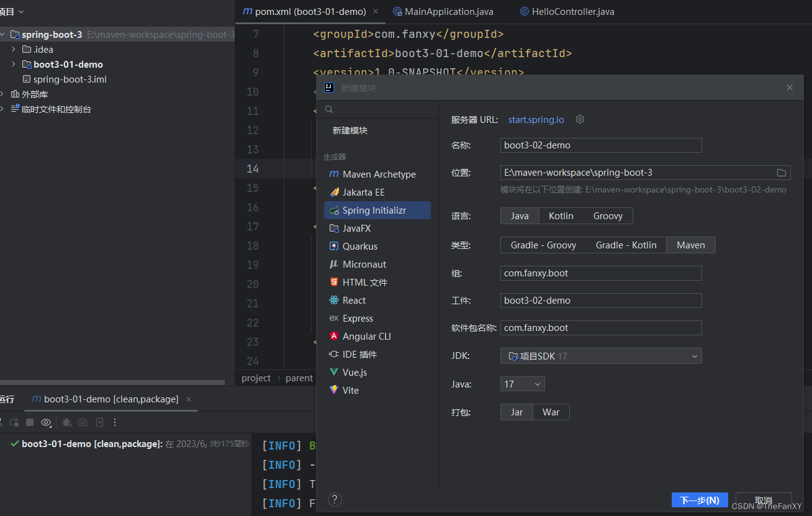Image resolution: width=812 pixels, height=516 pixels.
Task: Click the help question mark button
Action: (x=335, y=499)
